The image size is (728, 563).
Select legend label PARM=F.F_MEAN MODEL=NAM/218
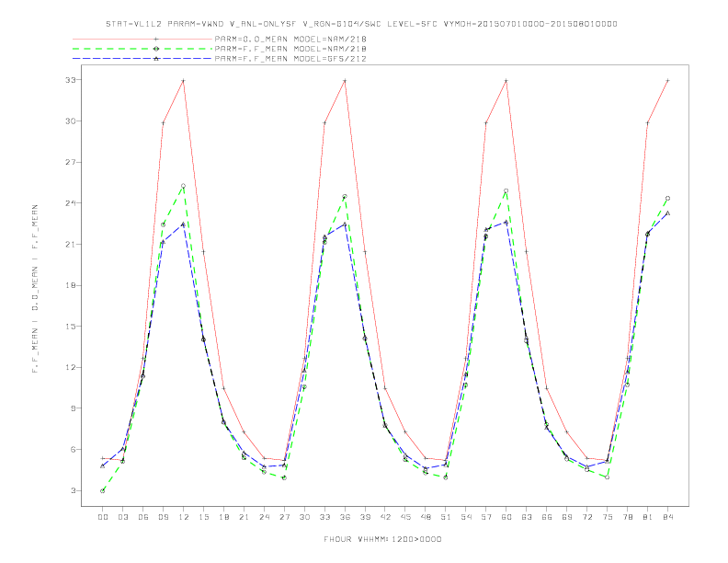290,49
